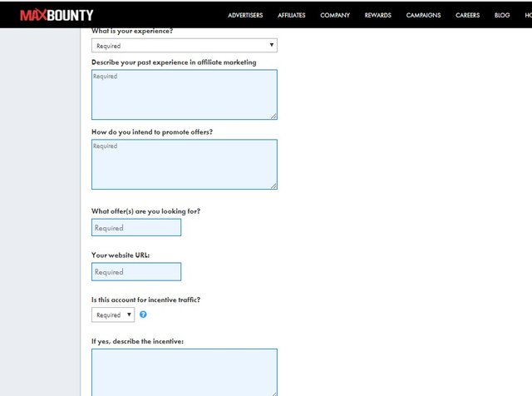Click the incentive traffic help question icon

pyautogui.click(x=143, y=314)
